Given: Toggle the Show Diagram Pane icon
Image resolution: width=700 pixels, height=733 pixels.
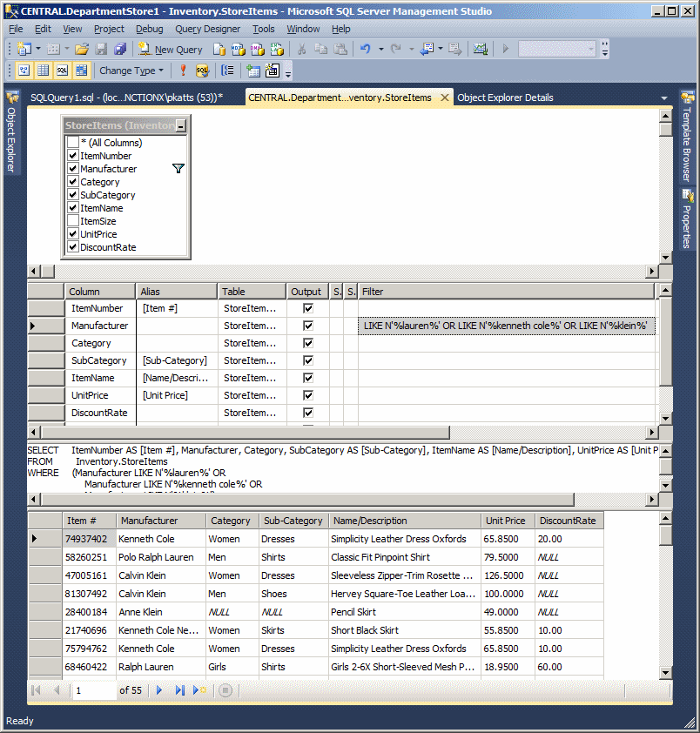Looking at the screenshot, I should click(24, 71).
